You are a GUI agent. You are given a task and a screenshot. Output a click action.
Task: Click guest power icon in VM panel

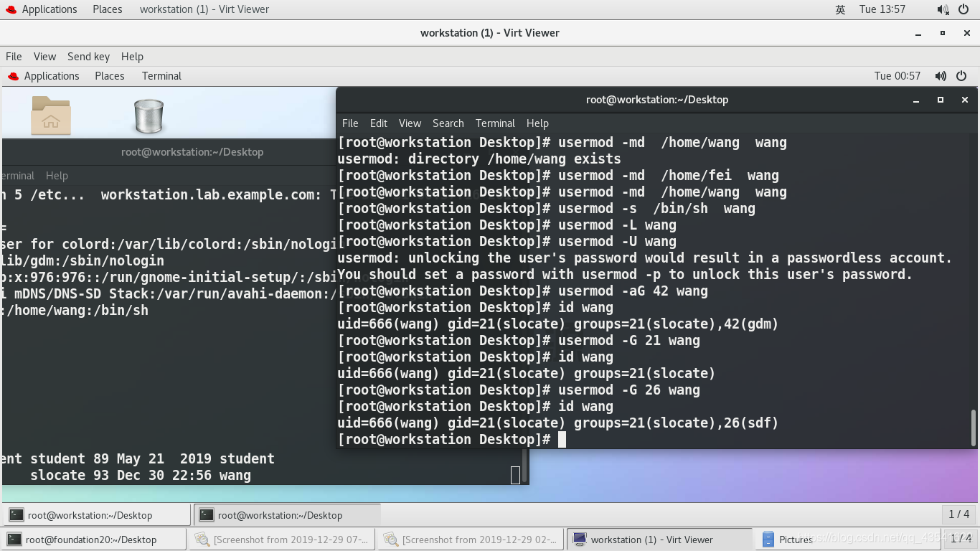962,76
